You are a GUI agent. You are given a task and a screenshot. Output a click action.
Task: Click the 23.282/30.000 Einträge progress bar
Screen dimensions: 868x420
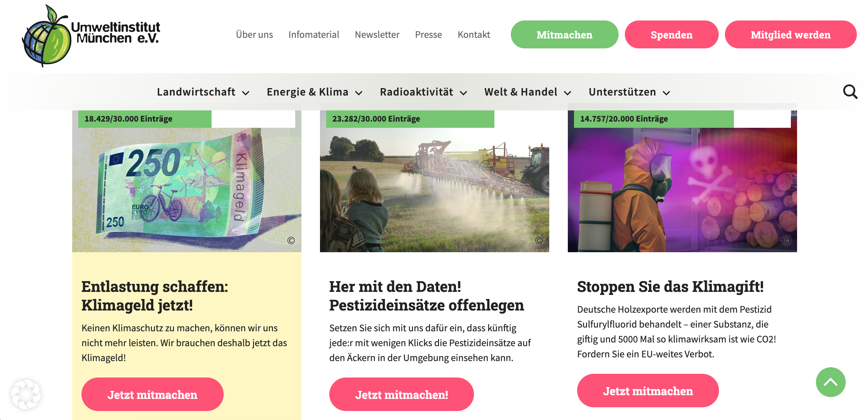click(410, 119)
